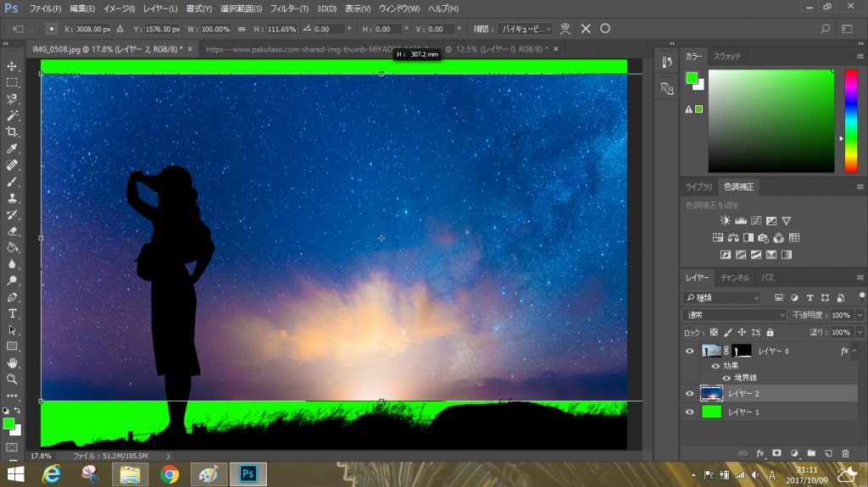868x487 pixels.
Task: Open the blend mode 通常 dropdown
Action: click(x=737, y=315)
